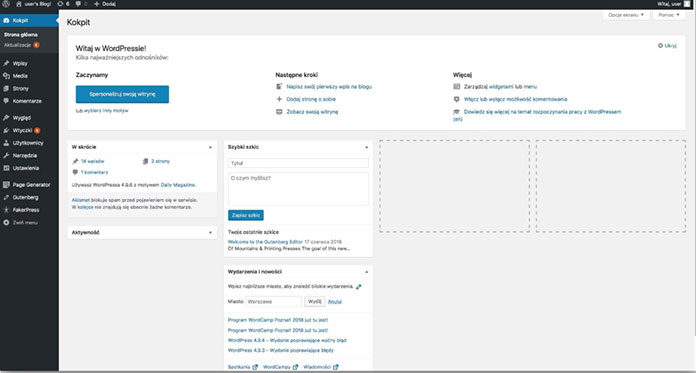Open the Gutenberg icon menu
This screenshot has width=696, height=373.
(6, 197)
